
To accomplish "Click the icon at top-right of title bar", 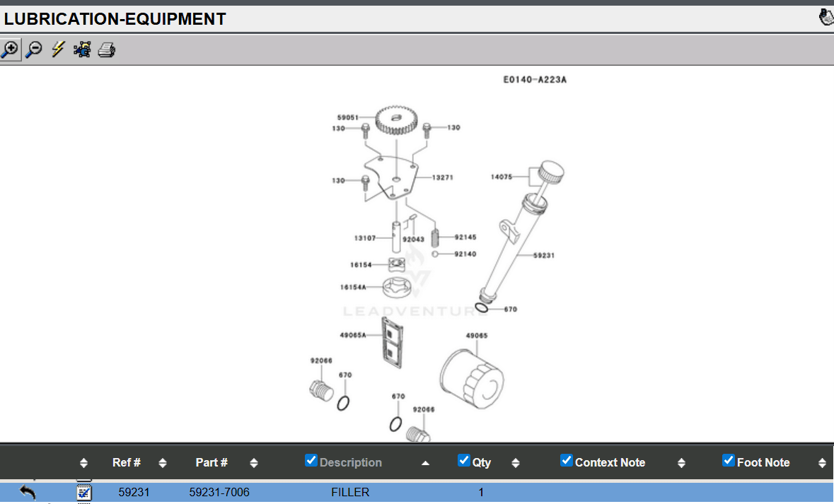I will (826, 17).
